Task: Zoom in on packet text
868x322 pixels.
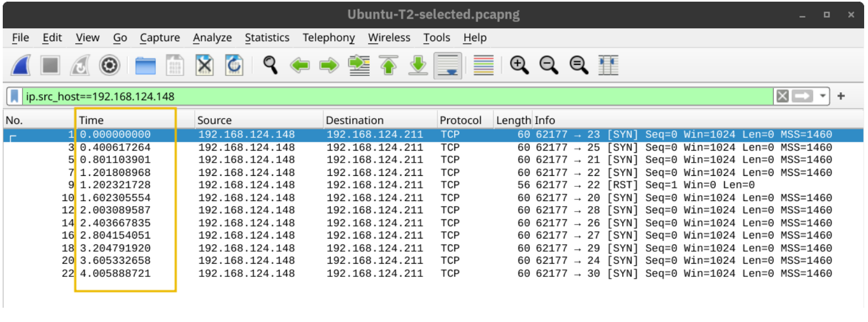Action: [x=519, y=65]
